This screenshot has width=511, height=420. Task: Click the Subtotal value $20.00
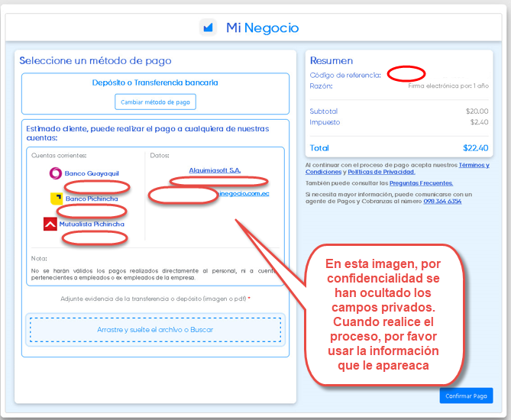tap(477, 111)
